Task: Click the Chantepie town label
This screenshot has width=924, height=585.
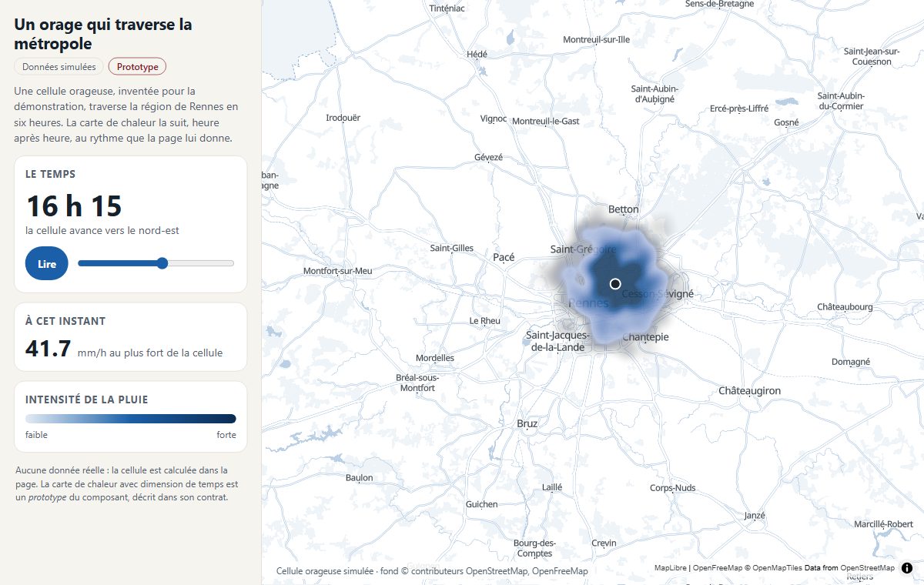Action: pos(645,337)
